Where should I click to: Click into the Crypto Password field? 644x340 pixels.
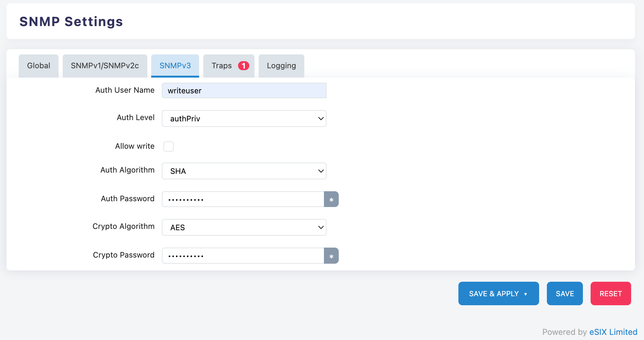click(243, 256)
